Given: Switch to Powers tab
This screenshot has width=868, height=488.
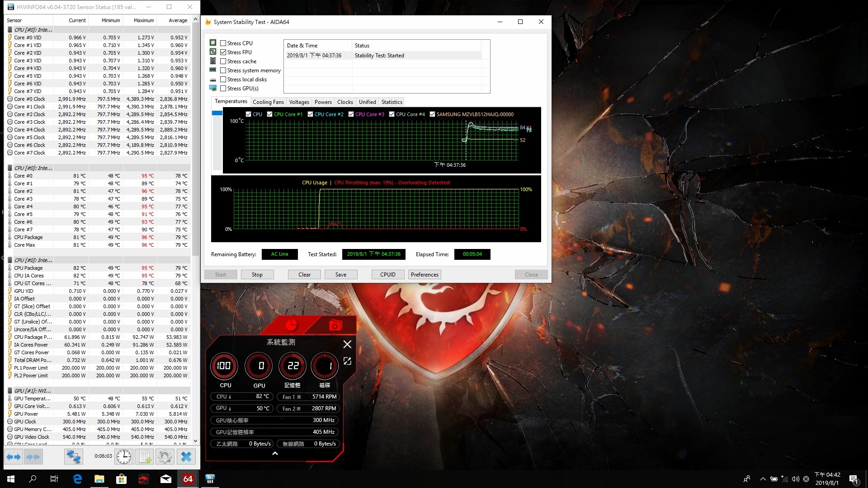Looking at the screenshot, I should [x=323, y=102].
